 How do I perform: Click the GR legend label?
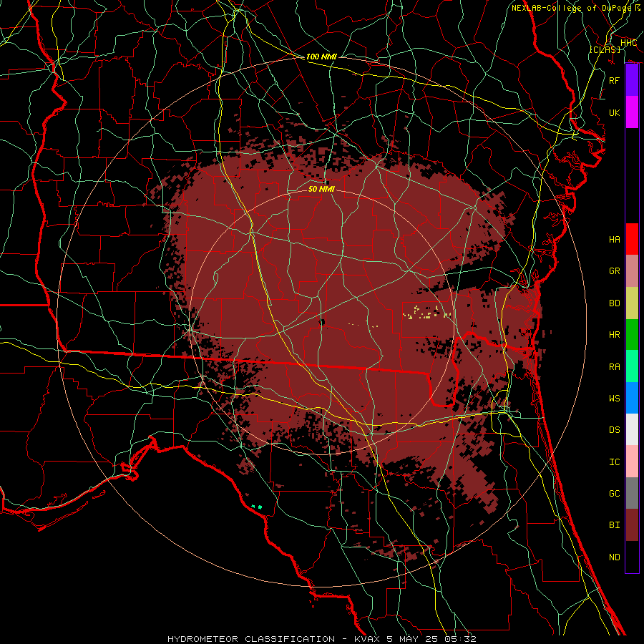coord(615,271)
